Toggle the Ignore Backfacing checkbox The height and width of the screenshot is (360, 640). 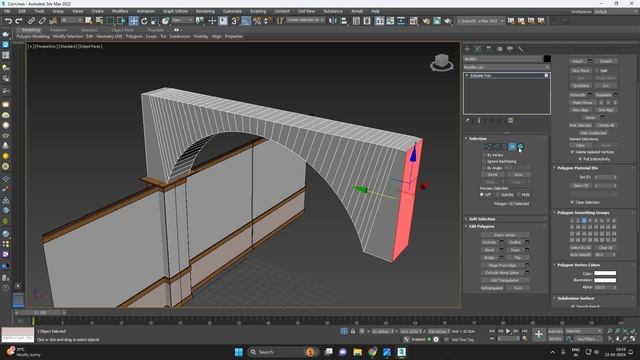(x=484, y=162)
